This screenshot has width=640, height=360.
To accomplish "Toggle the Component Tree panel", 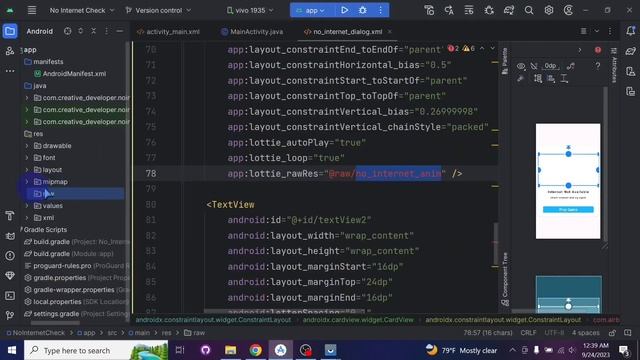I will 505,279.
